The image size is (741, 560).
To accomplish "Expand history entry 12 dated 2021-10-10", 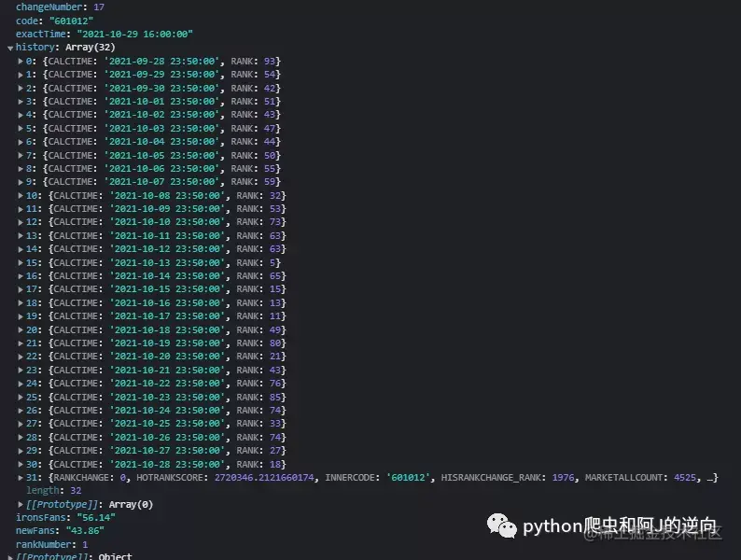I will tap(21, 222).
